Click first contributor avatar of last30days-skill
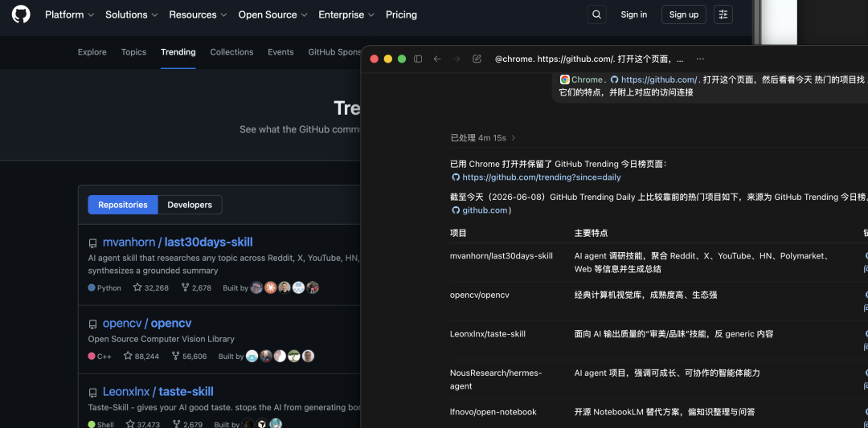The image size is (868, 428). [256, 287]
